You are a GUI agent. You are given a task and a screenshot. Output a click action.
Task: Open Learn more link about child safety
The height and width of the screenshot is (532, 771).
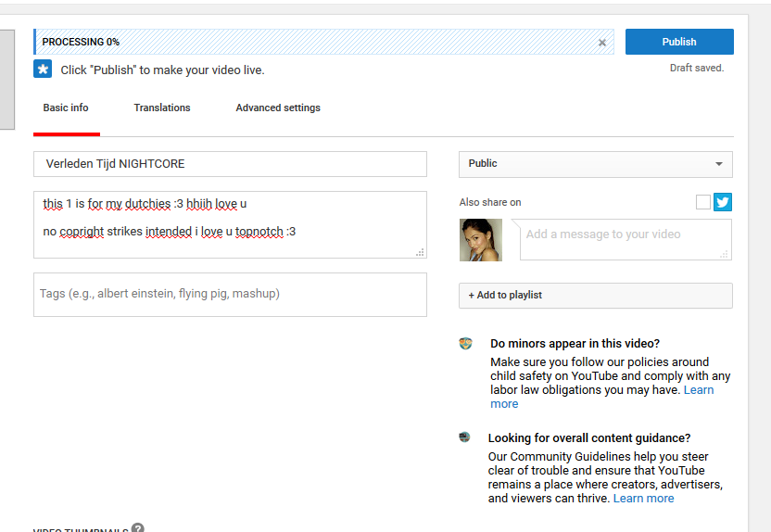point(505,404)
